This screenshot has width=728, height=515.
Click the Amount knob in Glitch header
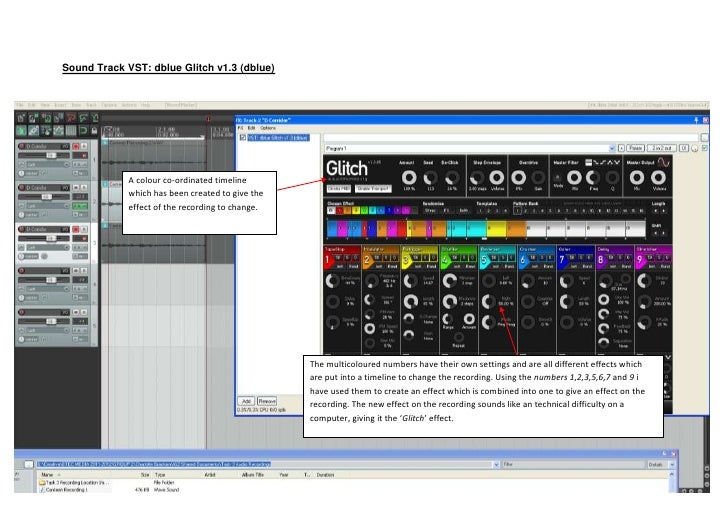click(x=409, y=177)
